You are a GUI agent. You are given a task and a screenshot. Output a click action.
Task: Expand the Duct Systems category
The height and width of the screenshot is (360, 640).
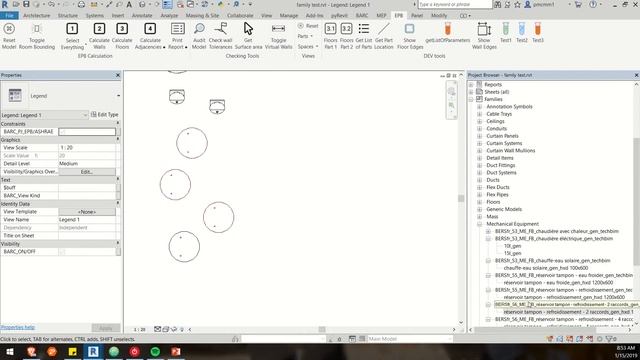coord(480,173)
